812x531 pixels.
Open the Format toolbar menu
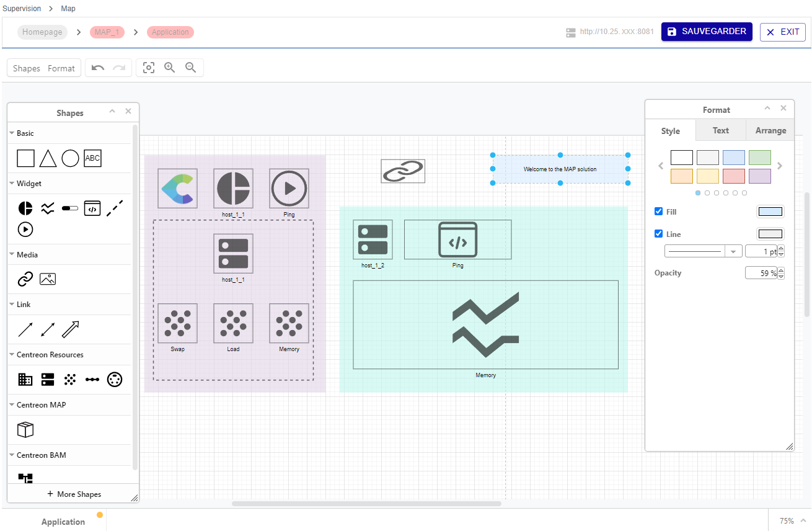pyautogui.click(x=61, y=68)
